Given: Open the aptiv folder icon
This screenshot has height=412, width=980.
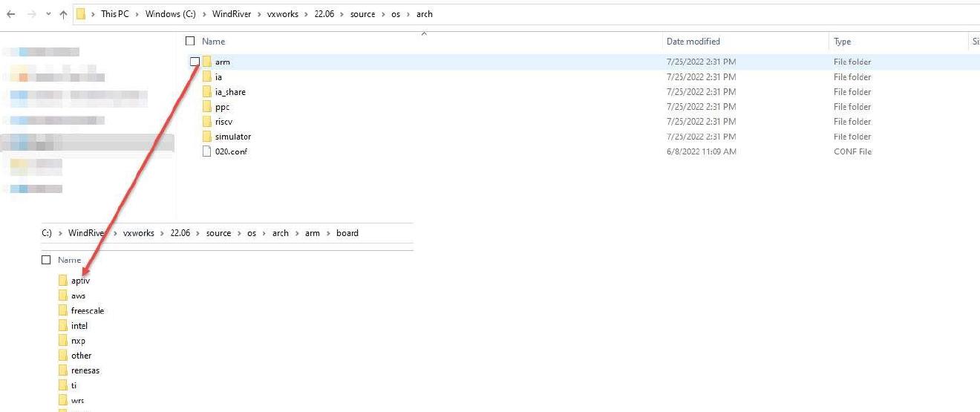Looking at the screenshot, I should pos(63,281).
